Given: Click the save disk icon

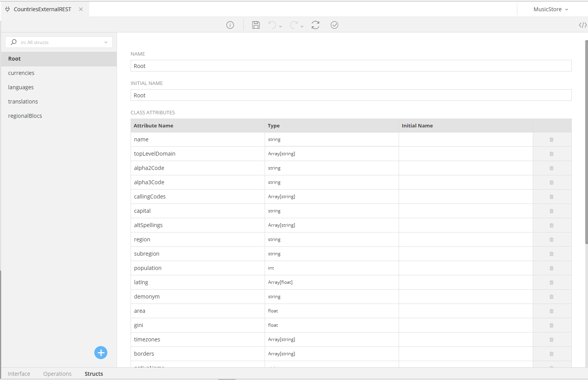Looking at the screenshot, I should 256,25.
